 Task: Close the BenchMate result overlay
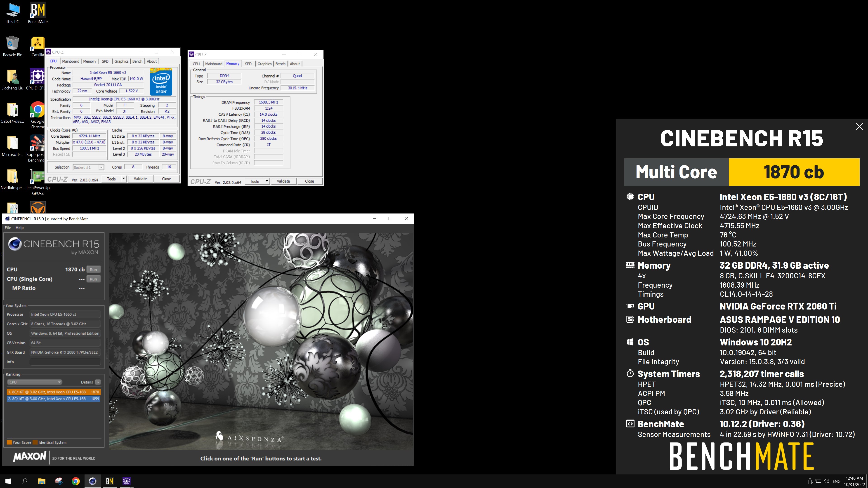point(859,127)
